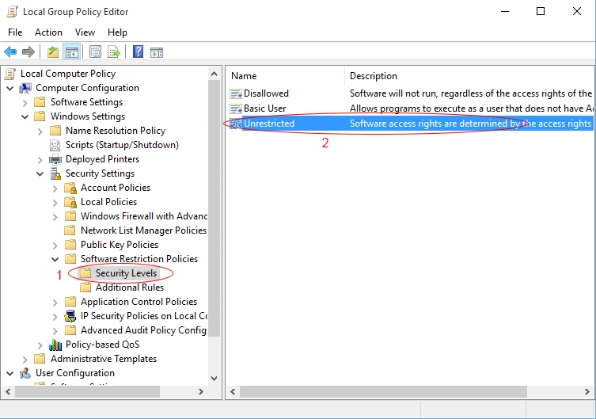Select the Basic User security level

click(265, 108)
